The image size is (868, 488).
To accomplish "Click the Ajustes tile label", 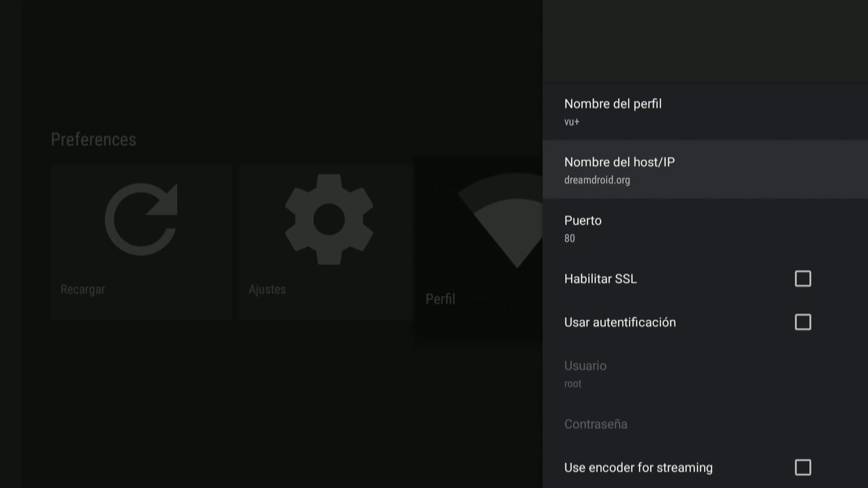I will click(267, 290).
